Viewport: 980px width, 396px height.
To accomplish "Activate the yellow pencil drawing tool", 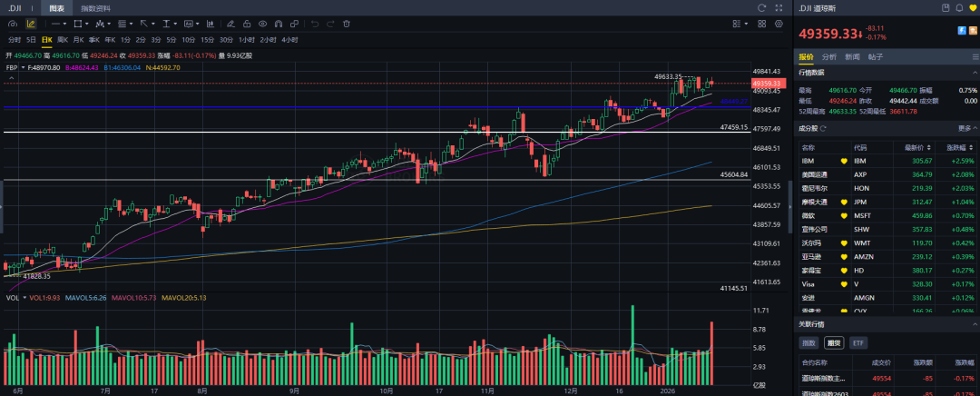I will (x=31, y=24).
